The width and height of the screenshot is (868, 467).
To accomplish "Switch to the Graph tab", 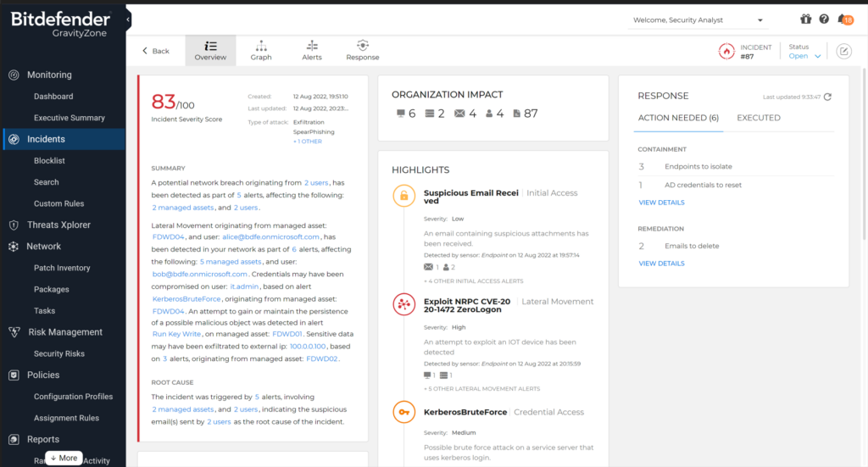I will click(261, 50).
